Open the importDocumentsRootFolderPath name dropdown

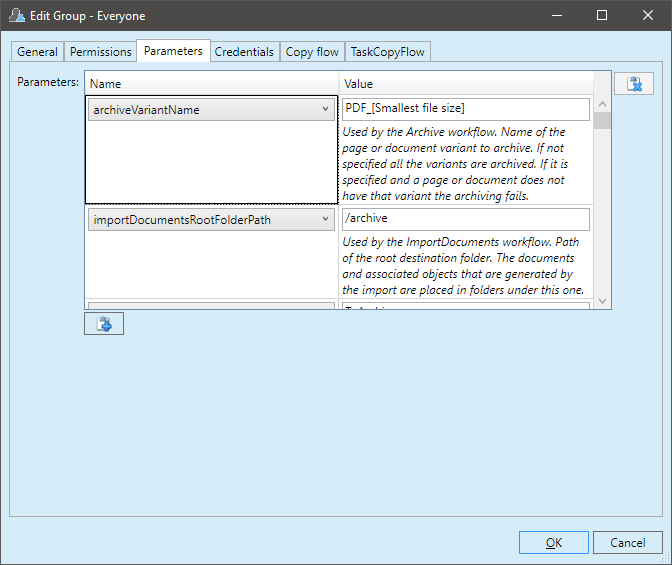(x=211, y=220)
